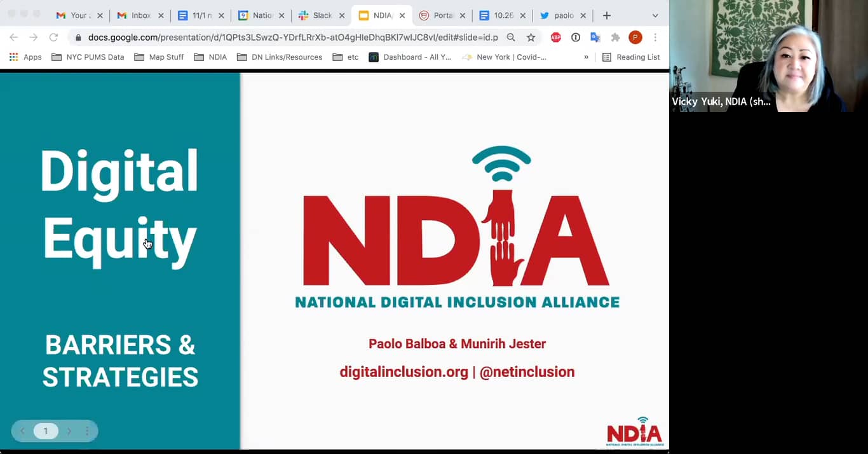Open the New York | Covid bookmark
868x454 pixels.
[x=504, y=57]
